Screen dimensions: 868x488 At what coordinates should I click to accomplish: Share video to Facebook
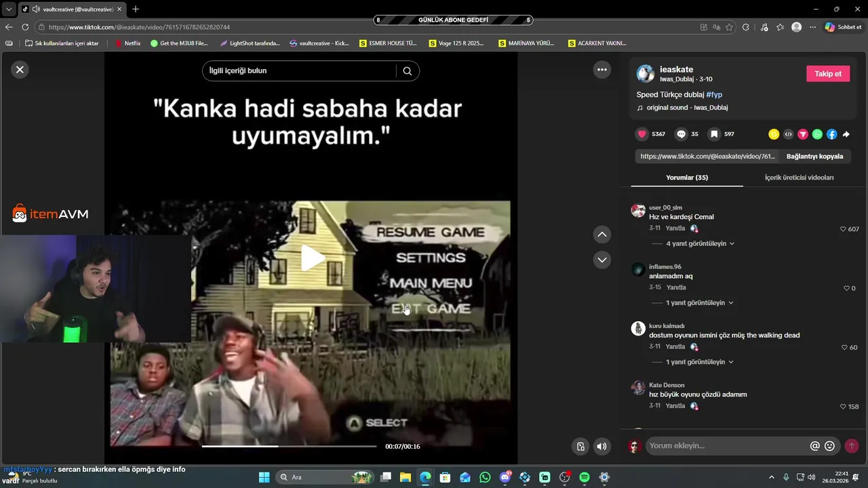(831, 134)
